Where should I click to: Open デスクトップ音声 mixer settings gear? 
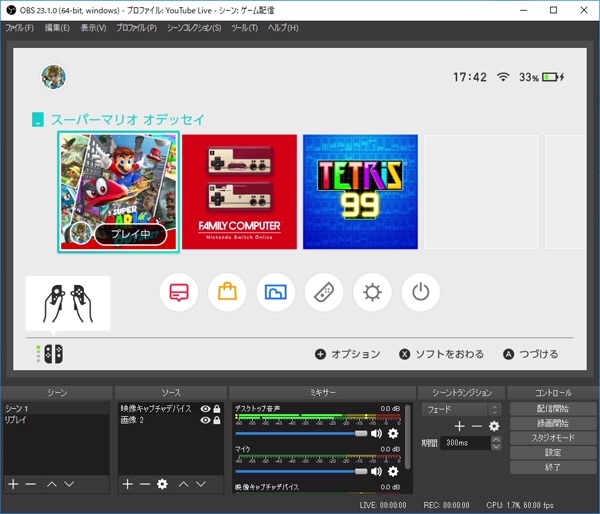(393, 433)
